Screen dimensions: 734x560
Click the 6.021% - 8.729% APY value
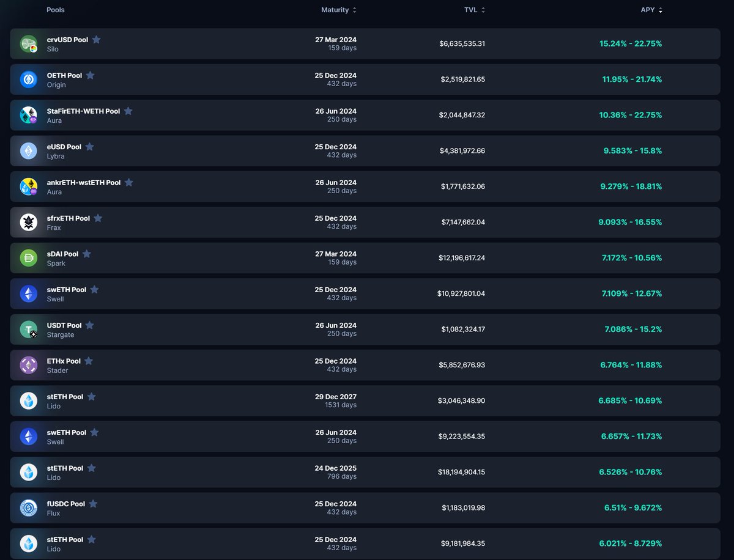pos(631,543)
